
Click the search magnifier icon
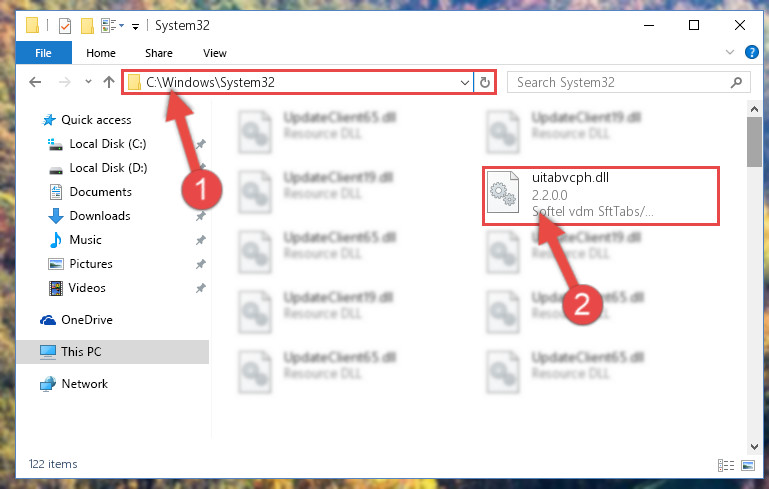click(x=736, y=82)
